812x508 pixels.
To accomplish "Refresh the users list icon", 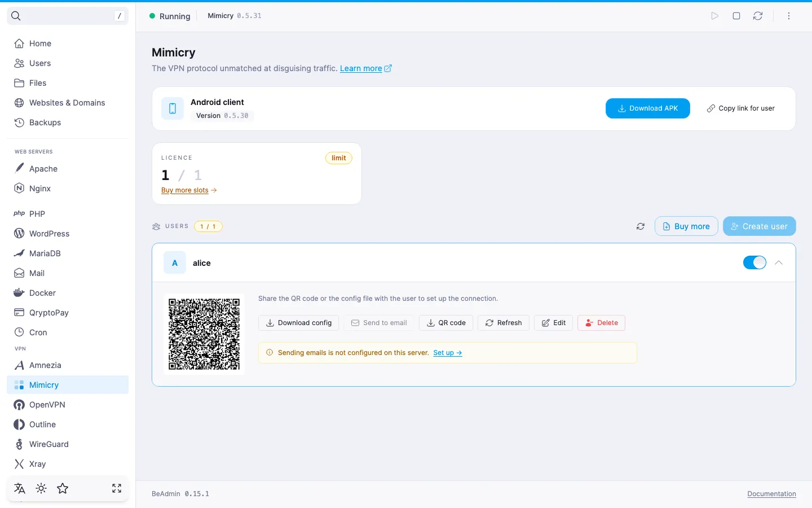I will coord(641,226).
